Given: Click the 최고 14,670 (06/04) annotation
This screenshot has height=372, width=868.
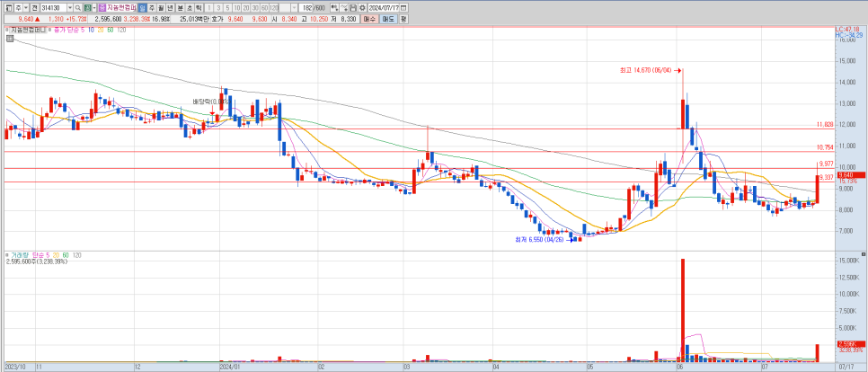Looking at the screenshot, I should (x=645, y=70).
